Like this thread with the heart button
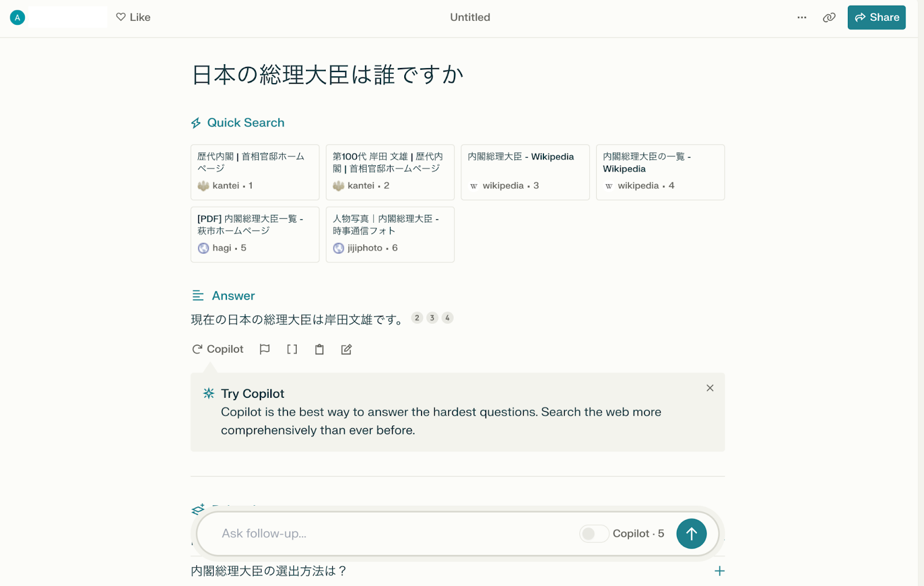924x586 pixels. click(x=133, y=17)
